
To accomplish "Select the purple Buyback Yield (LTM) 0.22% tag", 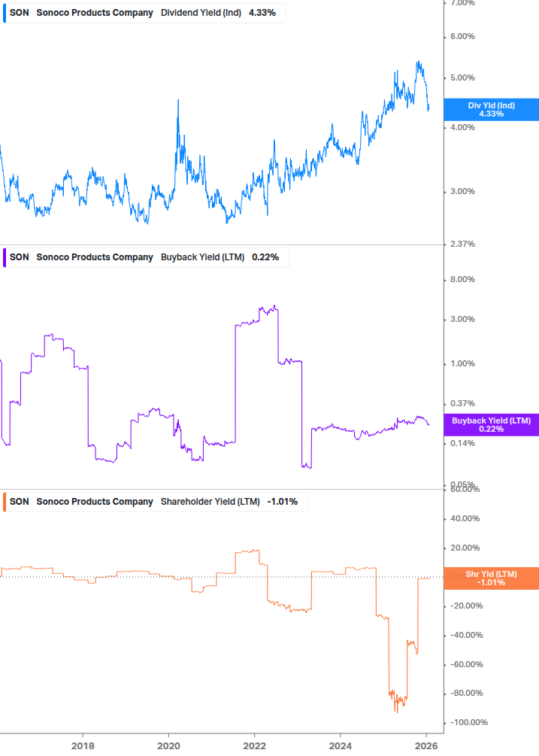I will (491, 425).
